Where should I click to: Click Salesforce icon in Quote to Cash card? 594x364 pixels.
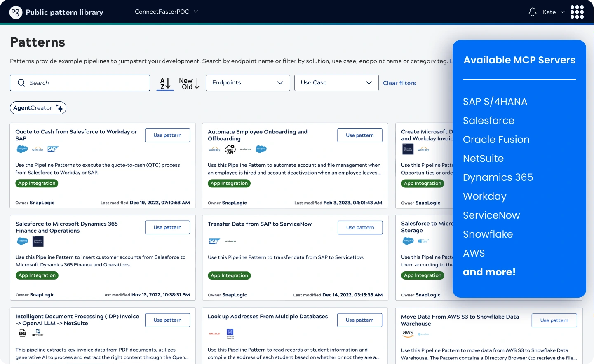(x=22, y=149)
